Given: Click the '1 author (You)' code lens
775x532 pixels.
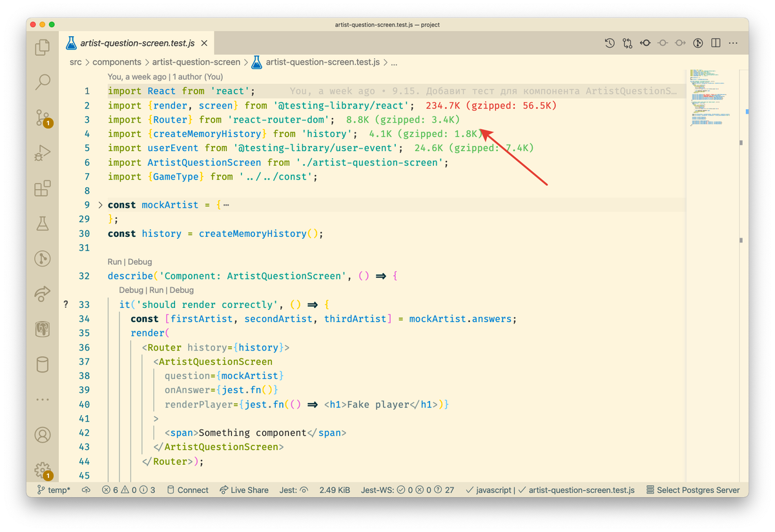Looking at the screenshot, I should (196, 77).
